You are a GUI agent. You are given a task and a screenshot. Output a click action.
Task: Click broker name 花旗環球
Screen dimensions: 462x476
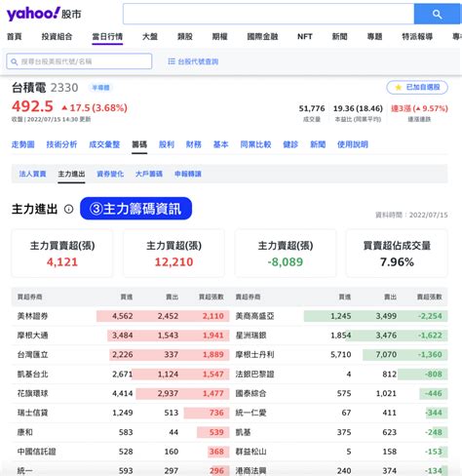[32, 393]
